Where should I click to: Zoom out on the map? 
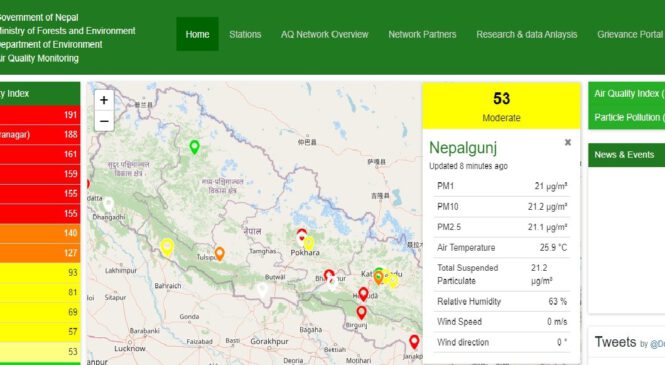click(x=104, y=121)
